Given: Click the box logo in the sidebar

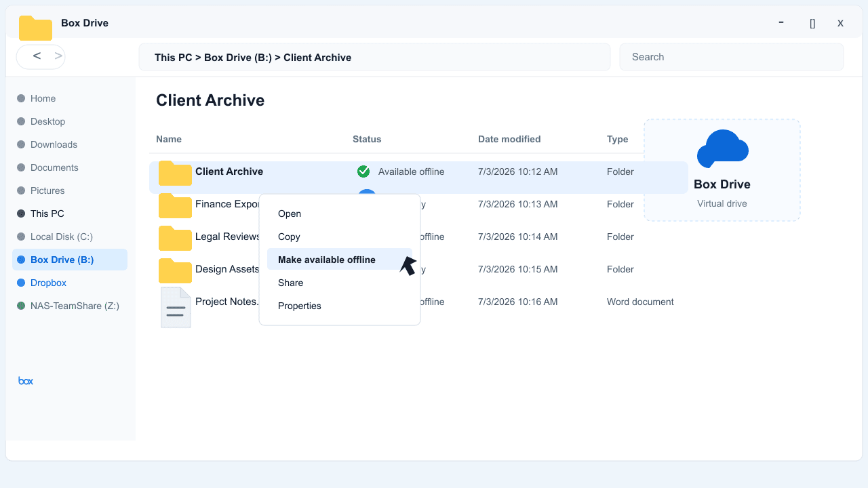Looking at the screenshot, I should (26, 381).
